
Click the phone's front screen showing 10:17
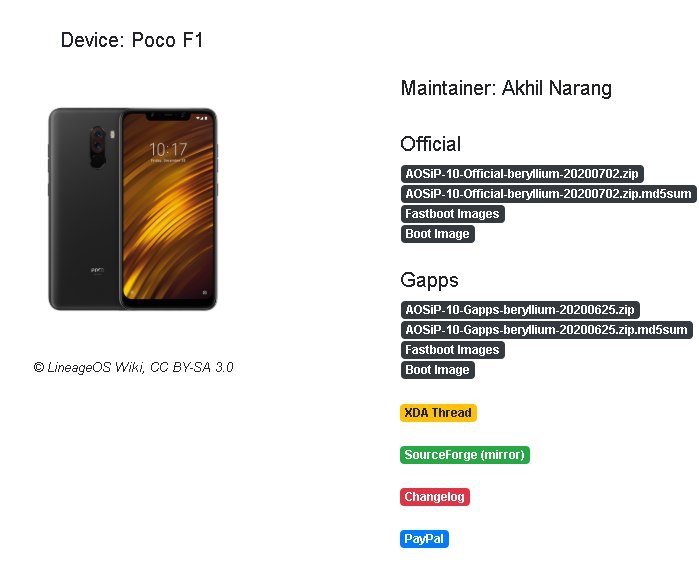click(x=169, y=209)
